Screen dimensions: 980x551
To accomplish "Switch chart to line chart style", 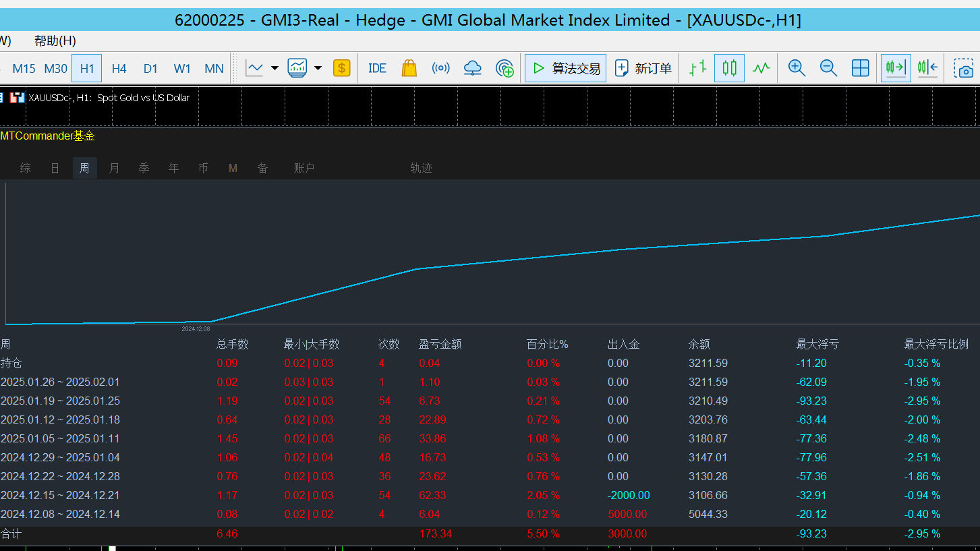I will (x=761, y=68).
